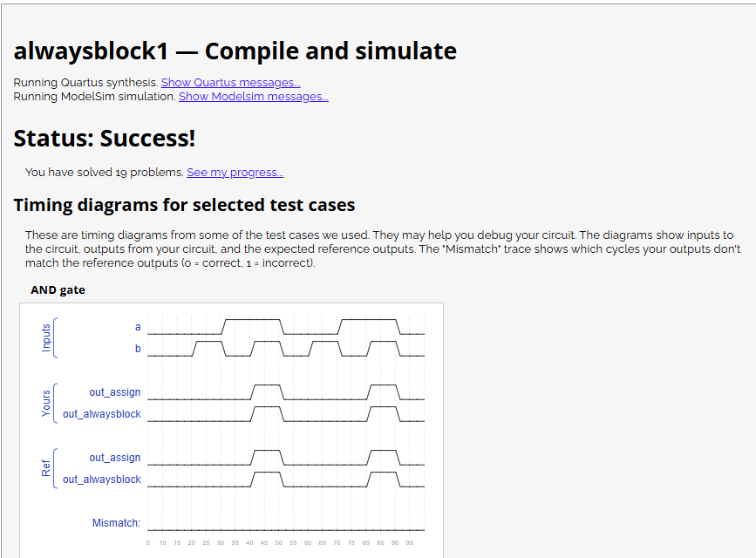Screen dimensions: 756x558
Task: Click timeline marker 5 on the time axis
Action: pyautogui.click(x=148, y=541)
